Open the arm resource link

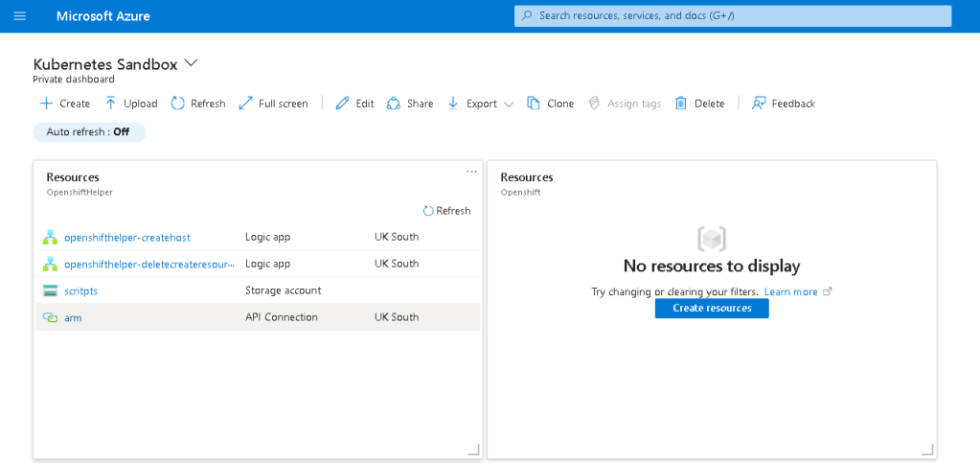[73, 318]
